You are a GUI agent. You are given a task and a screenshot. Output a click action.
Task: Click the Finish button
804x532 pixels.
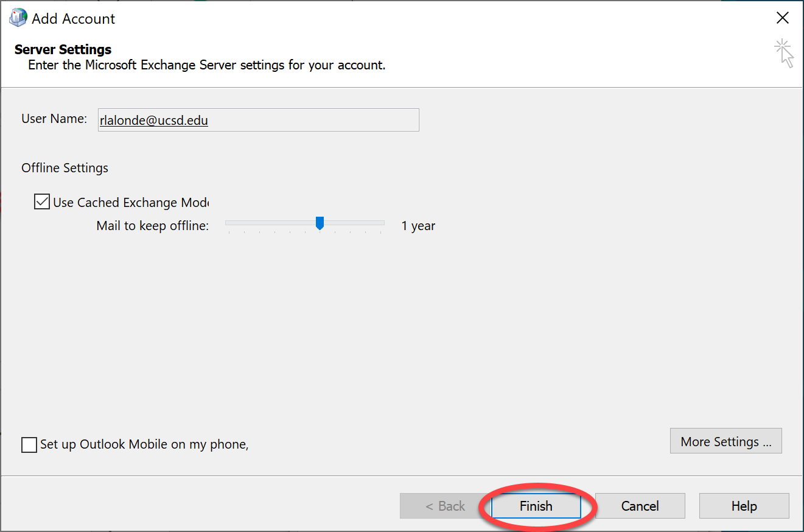[536, 506]
